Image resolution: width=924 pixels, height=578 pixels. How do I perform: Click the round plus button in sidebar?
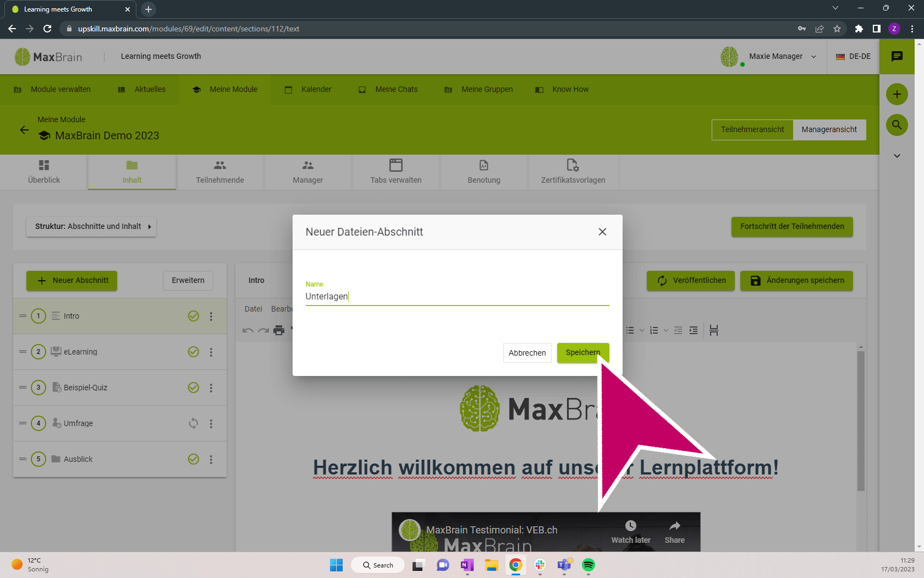897,94
